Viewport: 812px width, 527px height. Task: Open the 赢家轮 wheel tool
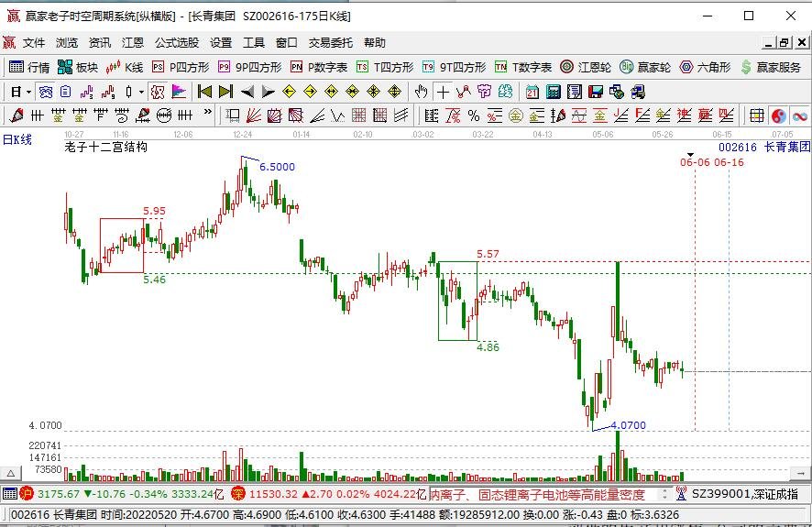coord(645,67)
